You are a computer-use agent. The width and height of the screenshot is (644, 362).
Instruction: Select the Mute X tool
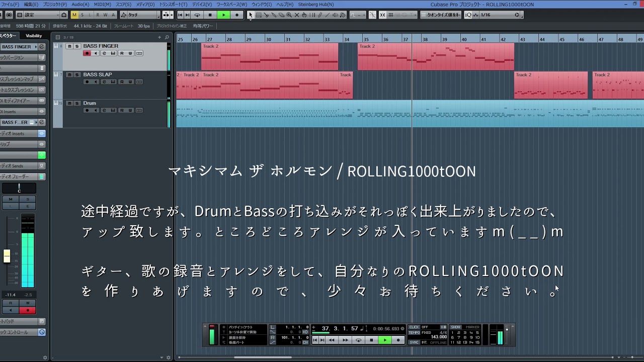296,15
